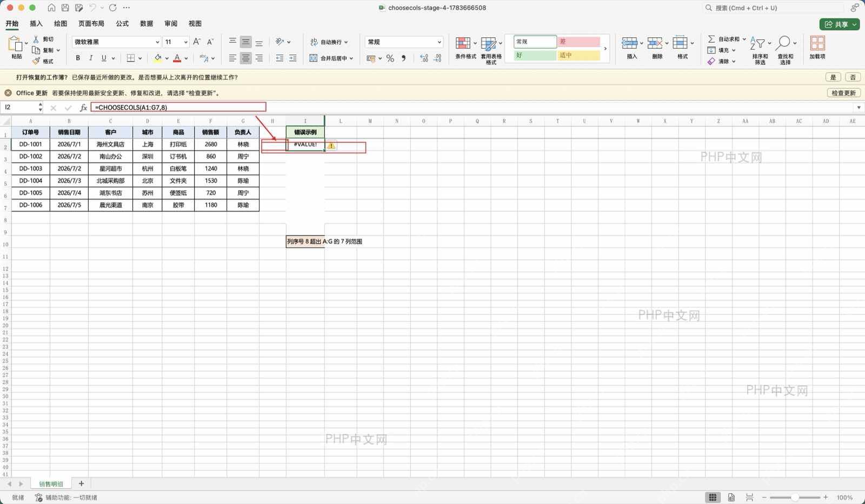
Task: Open Sort and Filter icon
Action: pyautogui.click(x=757, y=43)
